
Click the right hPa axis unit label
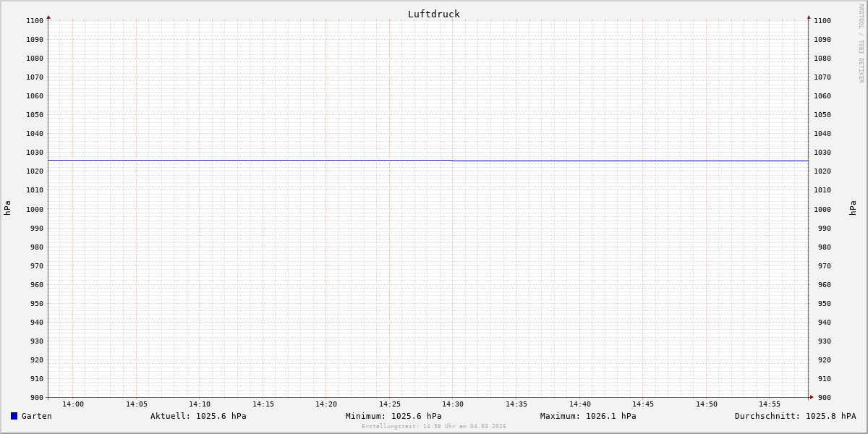853,208
